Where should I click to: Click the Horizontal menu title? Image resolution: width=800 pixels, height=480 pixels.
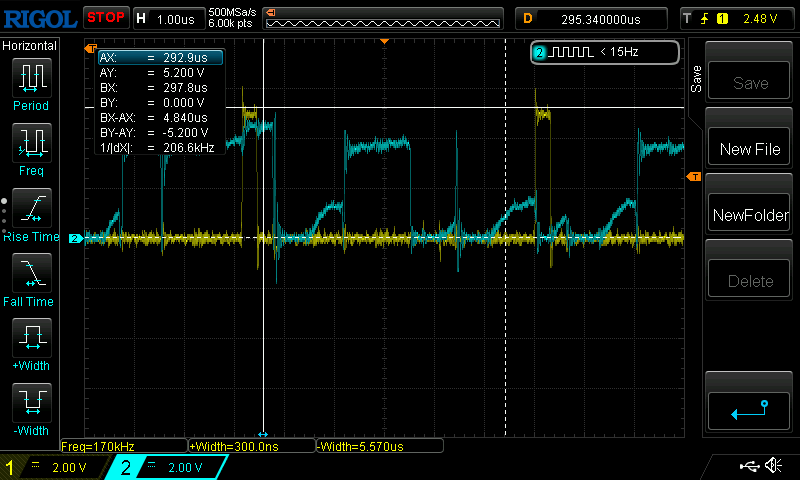coord(30,46)
